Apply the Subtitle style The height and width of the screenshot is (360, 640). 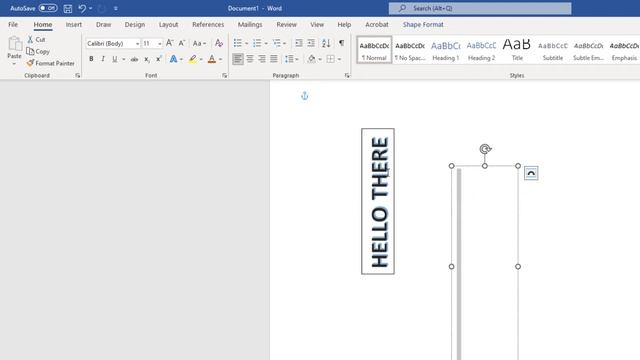pyautogui.click(x=553, y=50)
